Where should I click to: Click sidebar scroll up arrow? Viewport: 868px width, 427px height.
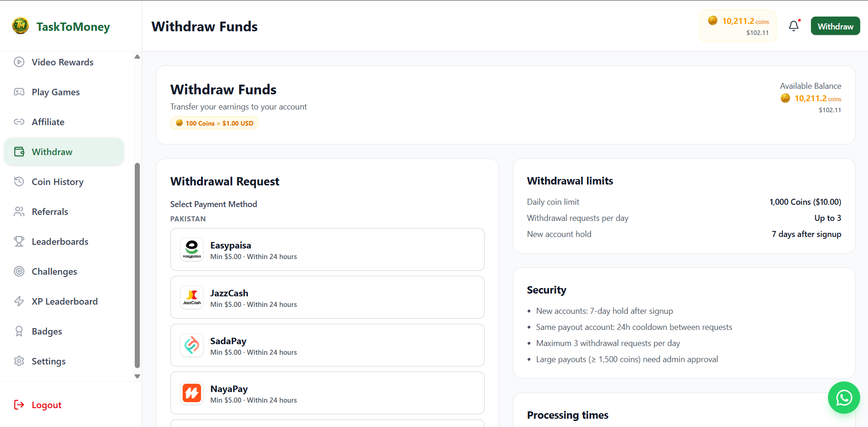[x=137, y=57]
